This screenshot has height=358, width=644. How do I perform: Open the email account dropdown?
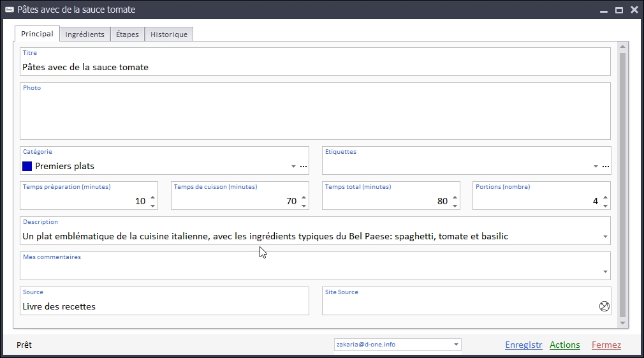(456, 345)
